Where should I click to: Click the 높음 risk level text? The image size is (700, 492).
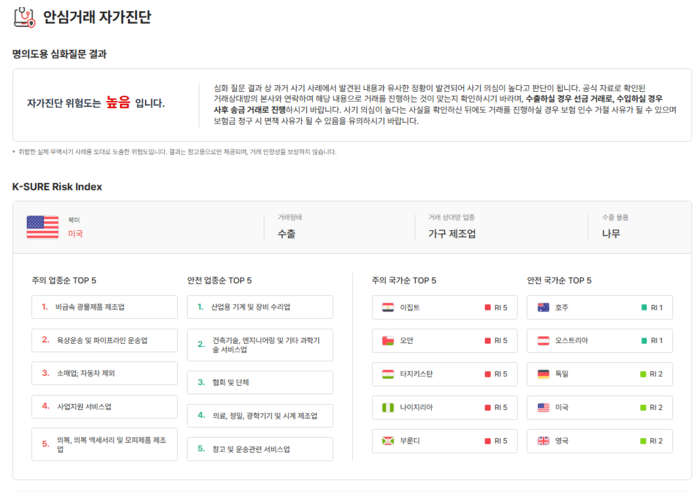point(118,103)
